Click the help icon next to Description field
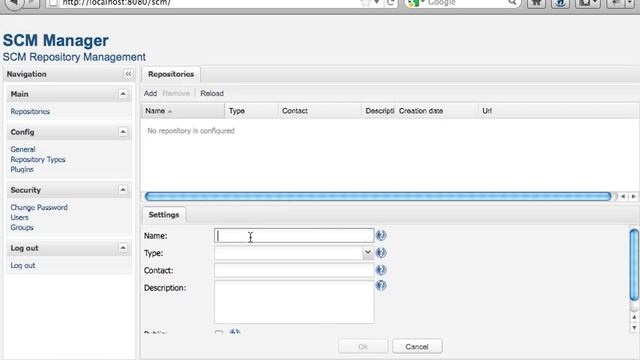 (381, 285)
